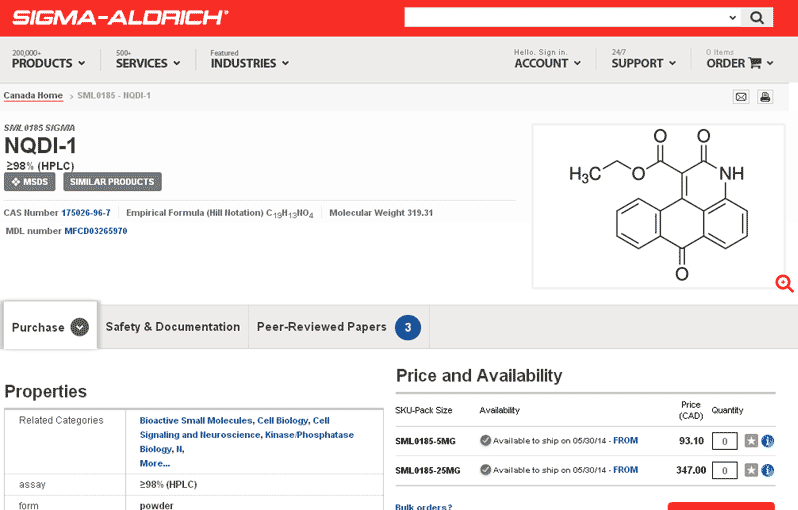Viewport: 798px width, 510px height.
Task: Click quantity field for SML0185-5MG
Action: 725,441
